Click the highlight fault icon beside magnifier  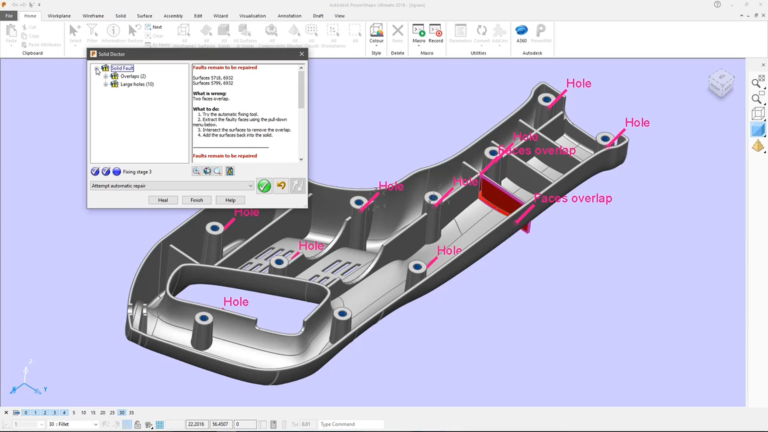pyautogui.click(x=230, y=171)
